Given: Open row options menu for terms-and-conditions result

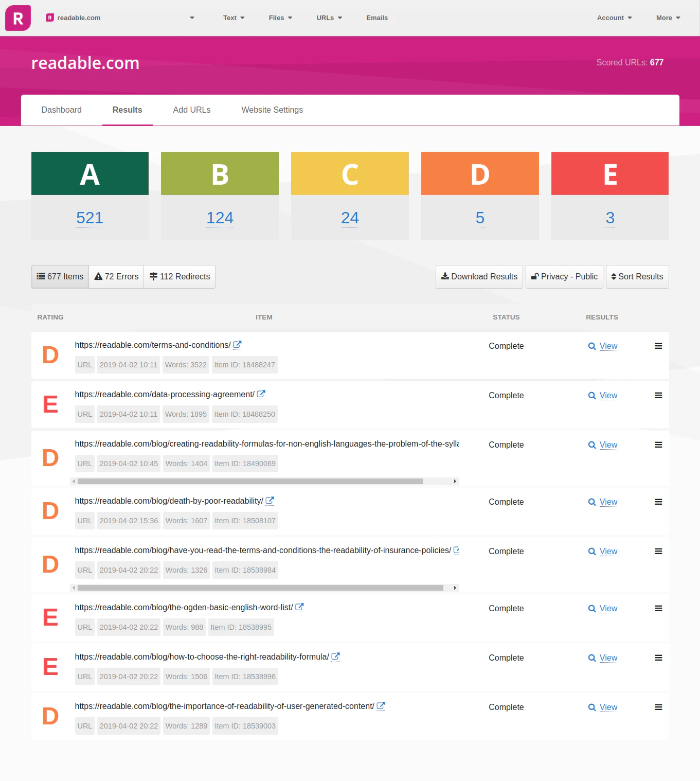Looking at the screenshot, I should coord(658,346).
